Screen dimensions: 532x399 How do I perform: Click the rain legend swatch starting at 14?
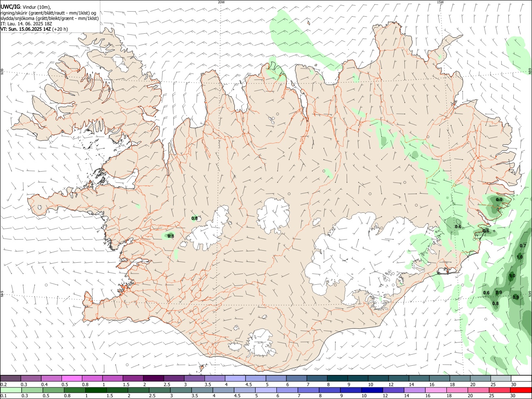pos(414,390)
